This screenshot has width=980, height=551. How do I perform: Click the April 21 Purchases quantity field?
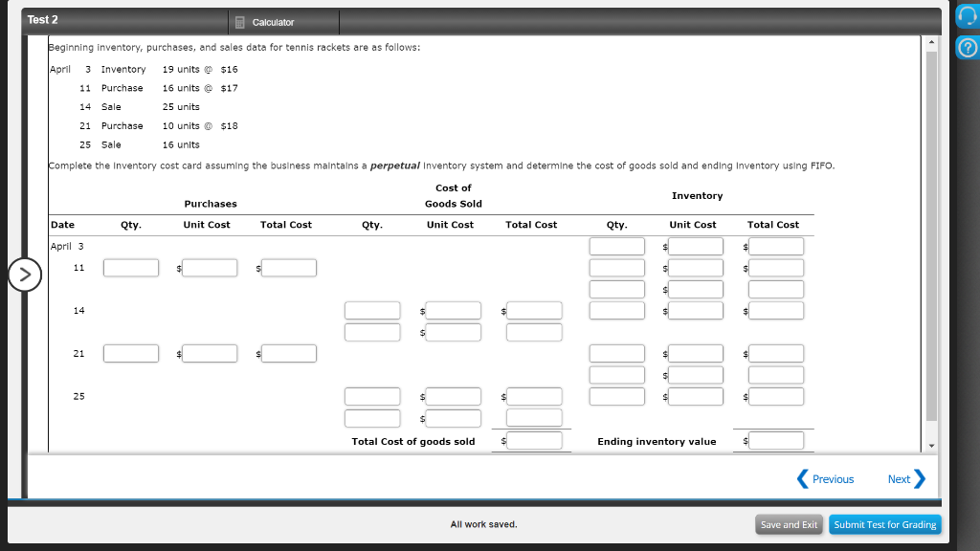131,353
